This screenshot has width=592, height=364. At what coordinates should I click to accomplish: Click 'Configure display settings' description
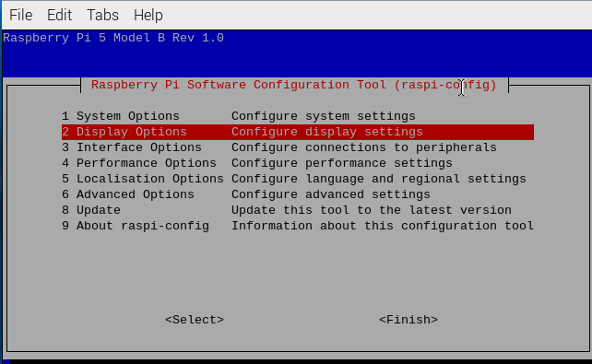click(327, 132)
